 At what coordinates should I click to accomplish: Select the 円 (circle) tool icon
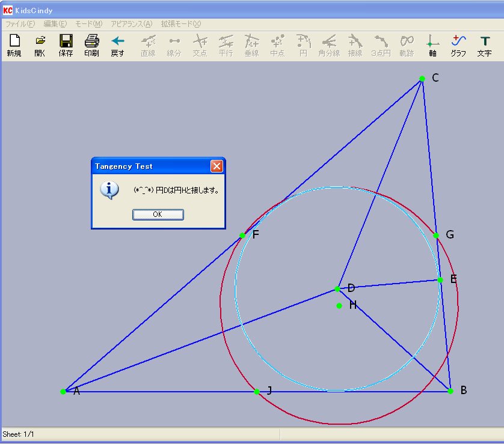pyautogui.click(x=304, y=46)
